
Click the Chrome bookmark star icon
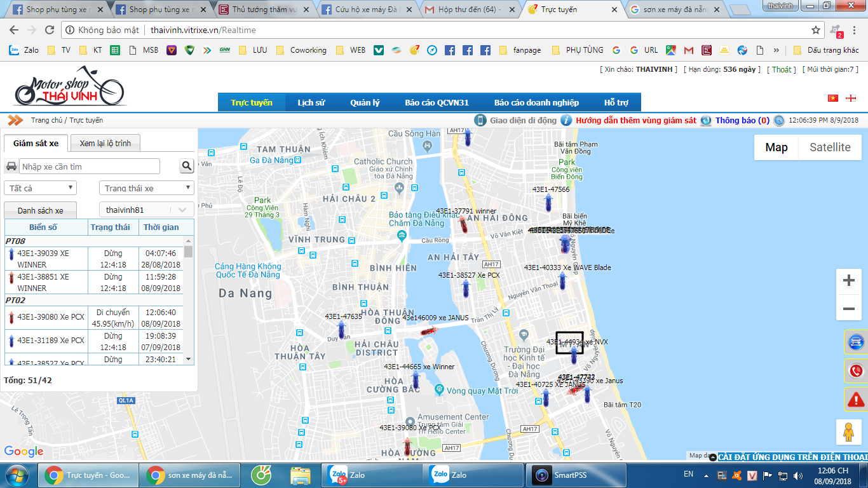pyautogui.click(x=816, y=30)
